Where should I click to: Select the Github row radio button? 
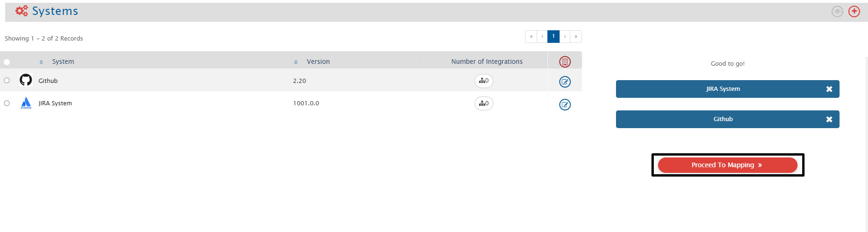click(7, 81)
